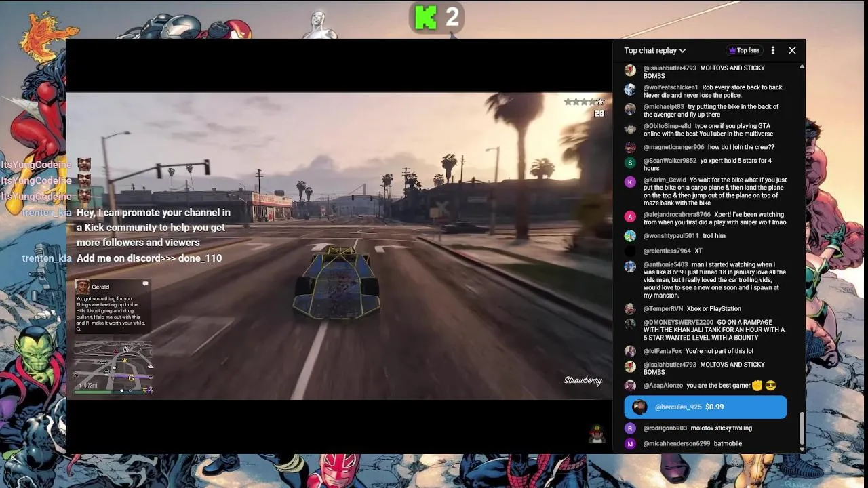Image resolution: width=868 pixels, height=488 pixels.
Task: Click the Strawberry location label
Action: (583, 381)
